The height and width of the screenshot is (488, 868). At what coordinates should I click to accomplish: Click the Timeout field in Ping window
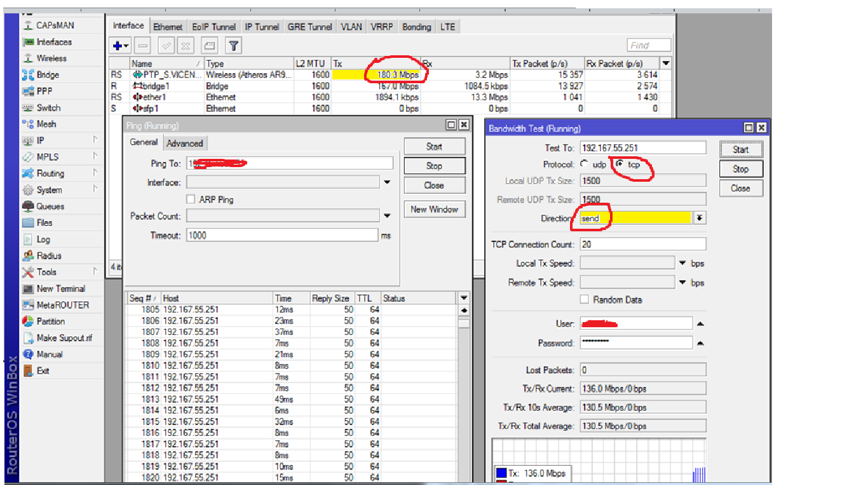(282, 235)
